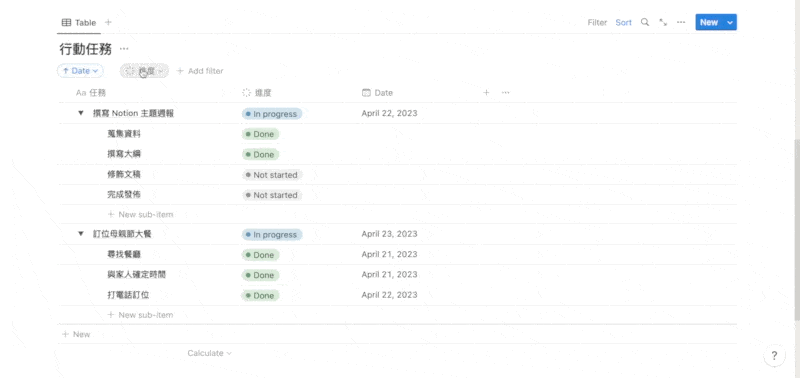Click the Sort option in toolbar
The image size is (800, 378).
coord(623,22)
